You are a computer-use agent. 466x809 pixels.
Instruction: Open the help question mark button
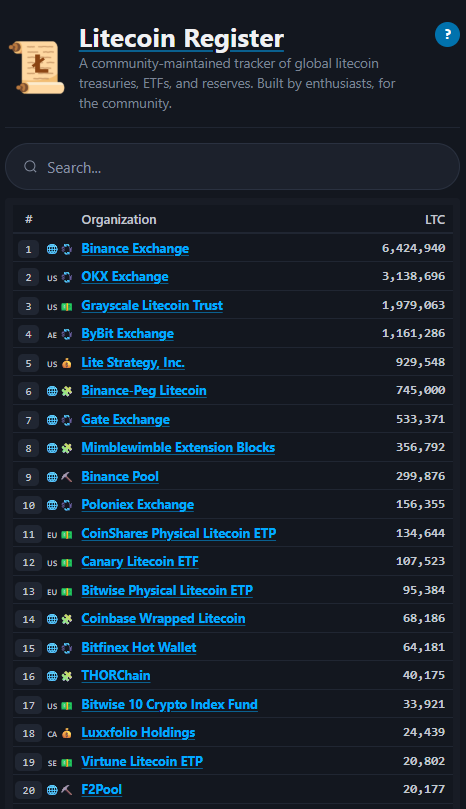[x=447, y=35]
